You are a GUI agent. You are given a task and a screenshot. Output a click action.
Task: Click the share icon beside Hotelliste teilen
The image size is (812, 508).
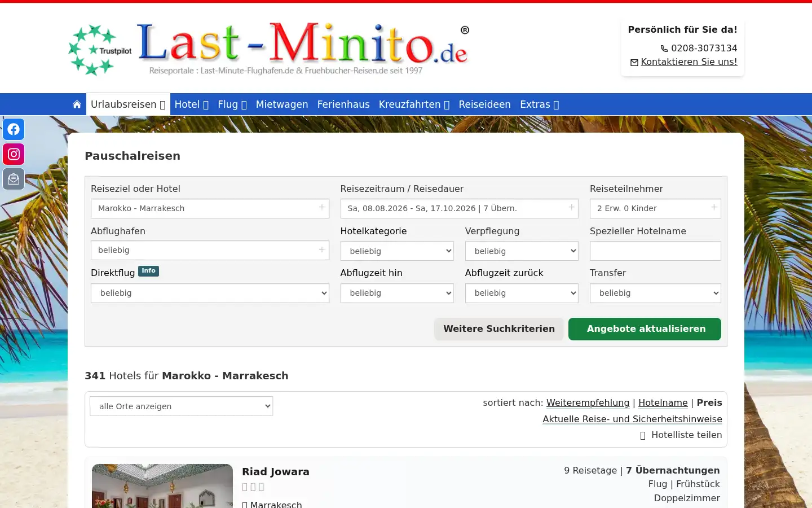click(643, 436)
